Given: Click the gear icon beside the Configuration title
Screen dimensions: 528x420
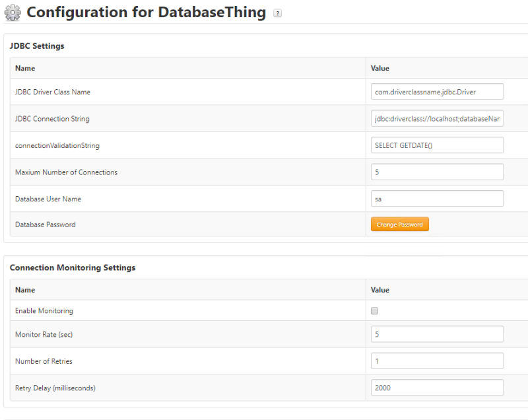Looking at the screenshot, I should (13, 13).
